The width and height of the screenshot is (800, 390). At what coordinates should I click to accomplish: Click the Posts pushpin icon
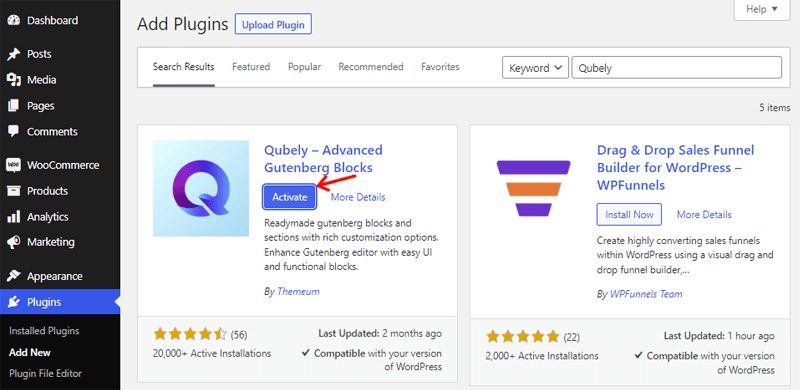pos(14,54)
